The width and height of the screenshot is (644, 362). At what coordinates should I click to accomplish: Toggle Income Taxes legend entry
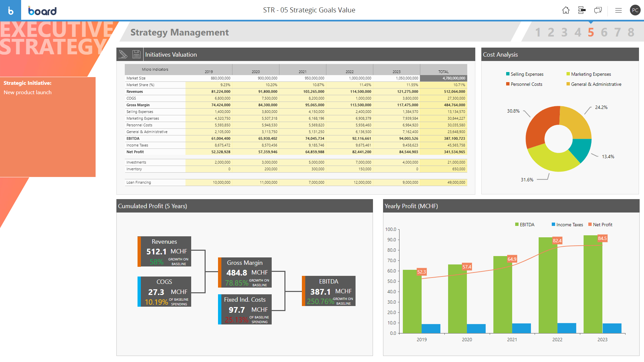tap(567, 225)
